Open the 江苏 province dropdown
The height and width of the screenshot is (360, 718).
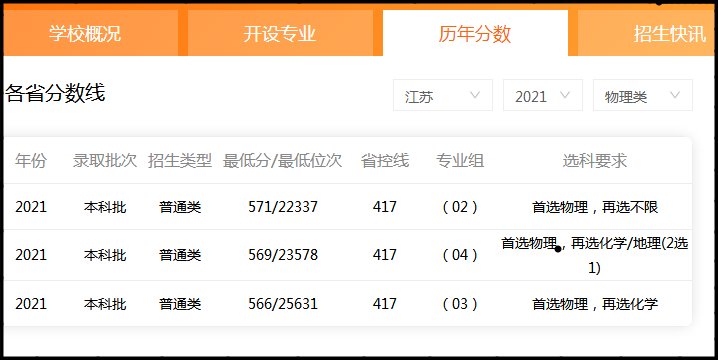click(x=443, y=95)
